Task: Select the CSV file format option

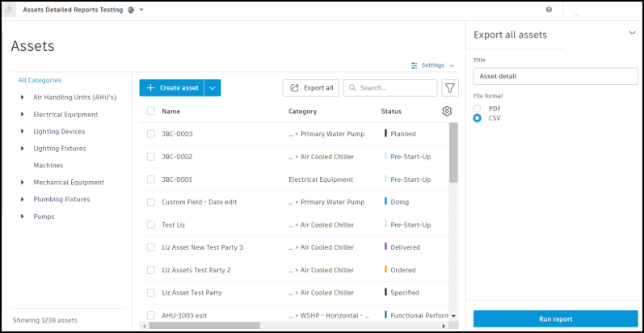Action: coord(478,118)
